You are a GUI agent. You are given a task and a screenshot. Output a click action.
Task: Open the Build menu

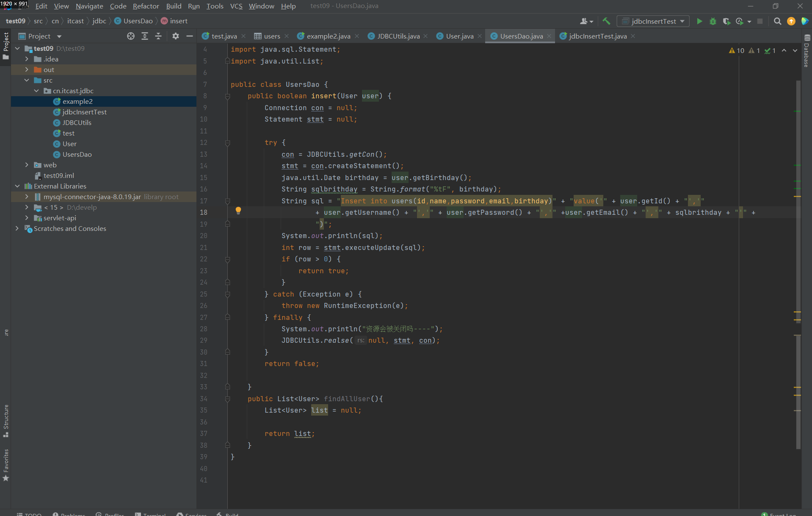(x=174, y=6)
